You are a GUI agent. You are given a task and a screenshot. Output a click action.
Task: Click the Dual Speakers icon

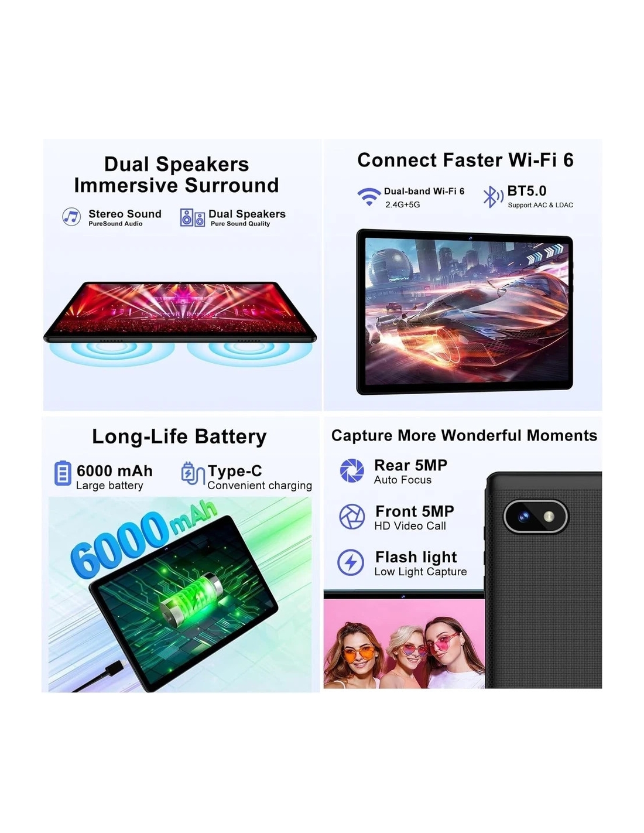click(193, 218)
